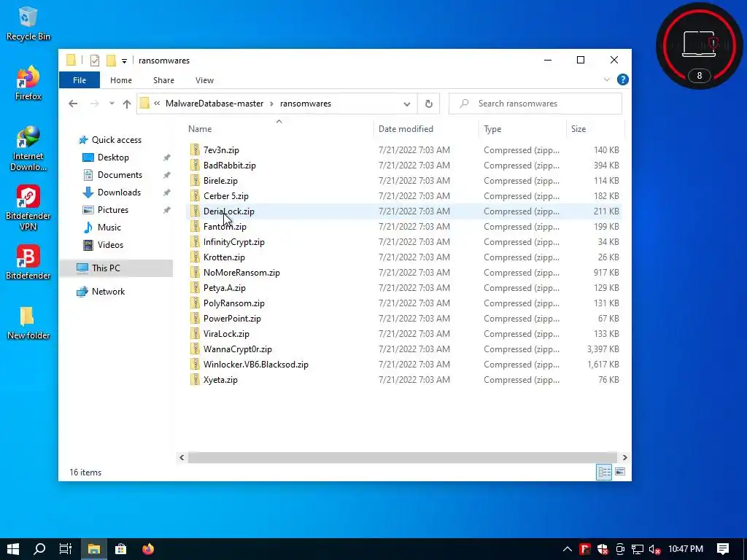This screenshot has height=560, width=747.
Task: Go up one folder level
Action: tap(127, 104)
